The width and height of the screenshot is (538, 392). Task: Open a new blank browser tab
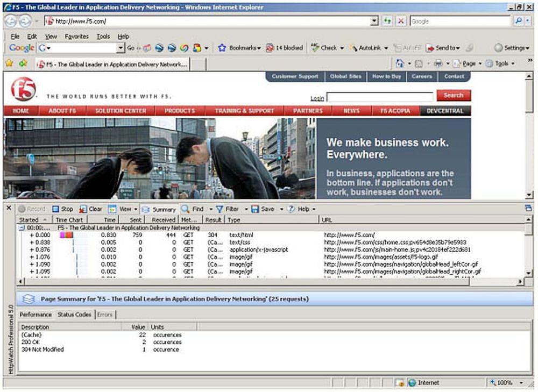[x=198, y=64]
